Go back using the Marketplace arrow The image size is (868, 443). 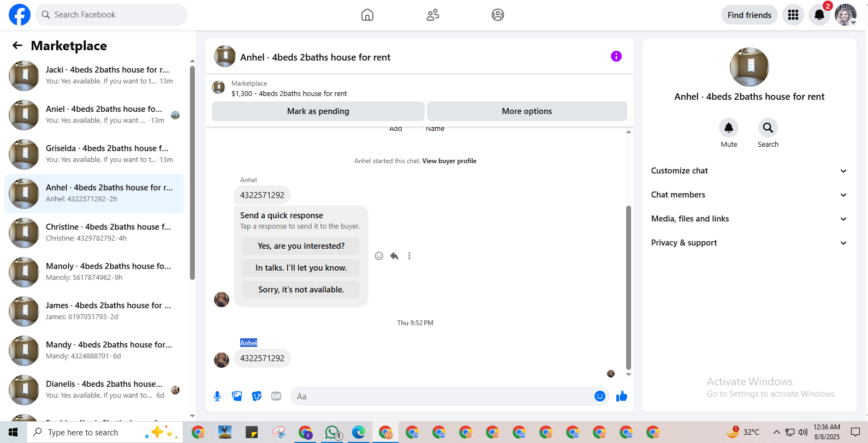coord(17,46)
